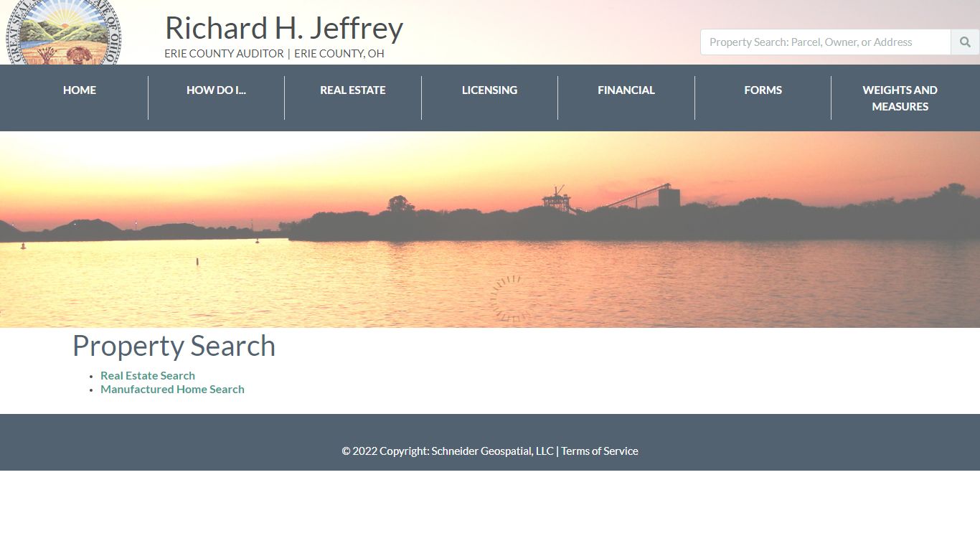Follow the Manufactured Home Search link
This screenshot has width=980, height=551.
click(x=172, y=390)
